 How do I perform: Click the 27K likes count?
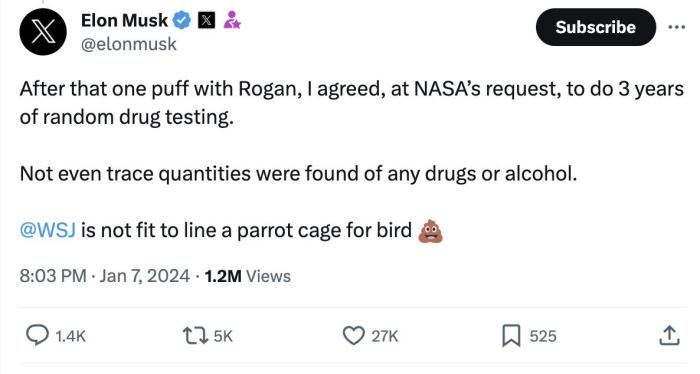[x=384, y=336]
